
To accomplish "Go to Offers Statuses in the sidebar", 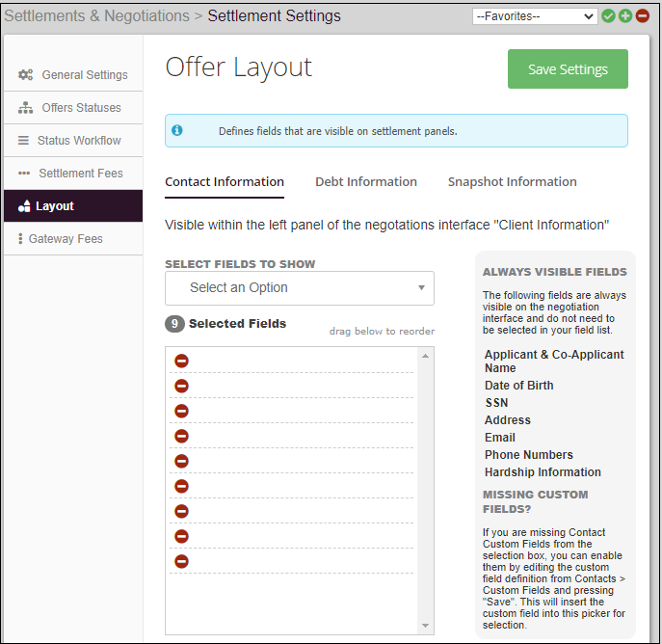I will [x=81, y=108].
